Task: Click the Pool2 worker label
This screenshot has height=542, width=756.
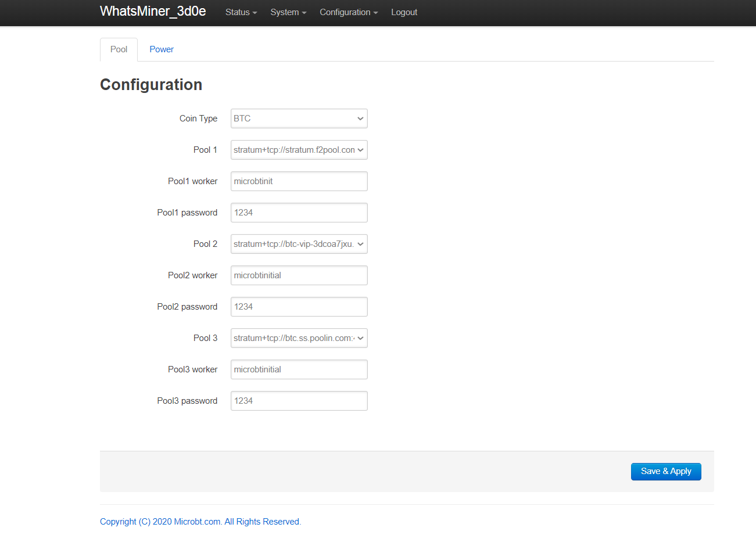Action: 192,275
